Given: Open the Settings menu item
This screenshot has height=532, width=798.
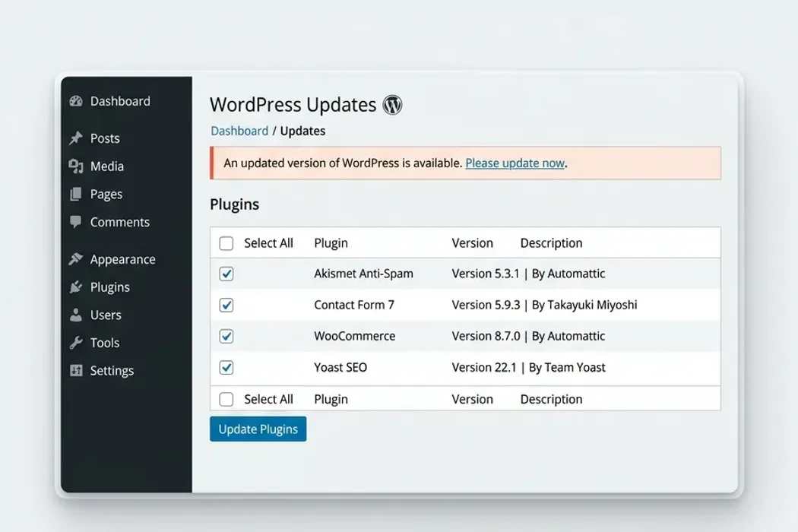Looking at the screenshot, I should point(112,371).
